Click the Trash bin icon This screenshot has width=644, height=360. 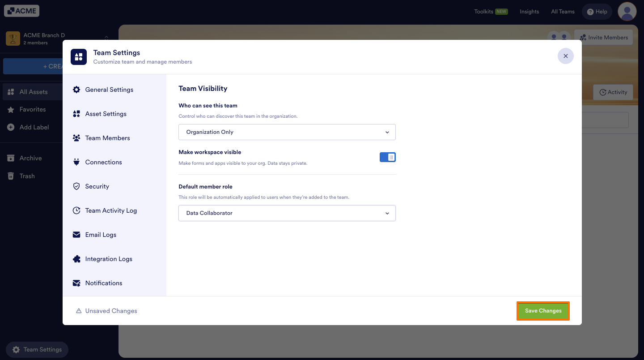pos(11,176)
